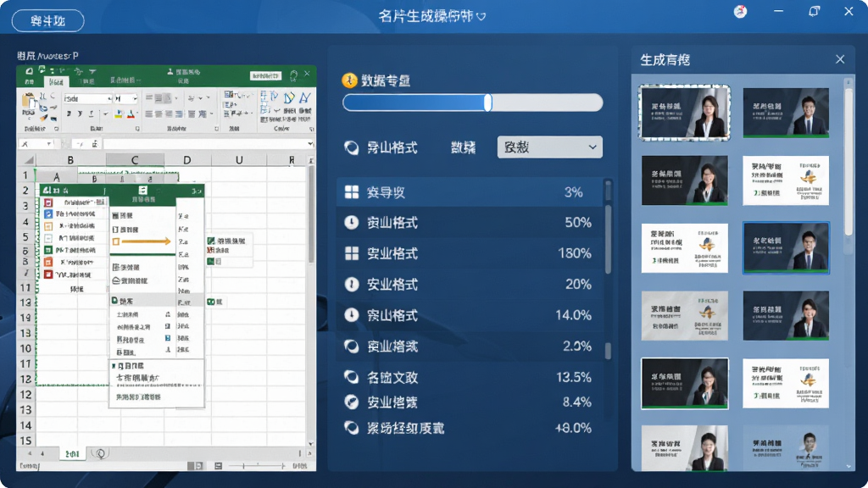Click the rounded button at top-left of window

point(48,21)
